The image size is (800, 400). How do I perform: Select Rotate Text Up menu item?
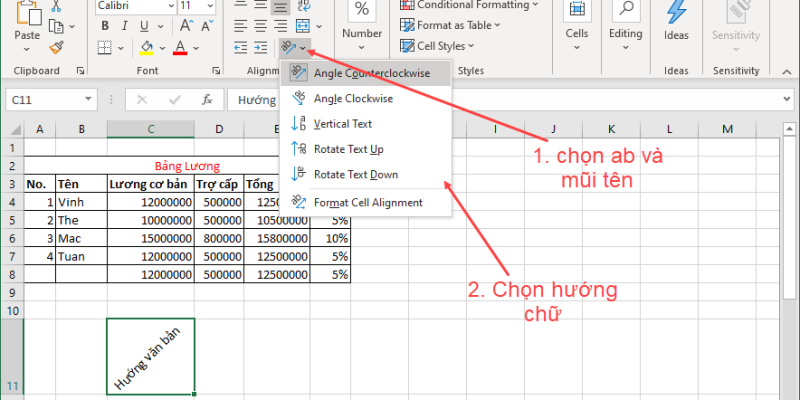[x=348, y=149]
